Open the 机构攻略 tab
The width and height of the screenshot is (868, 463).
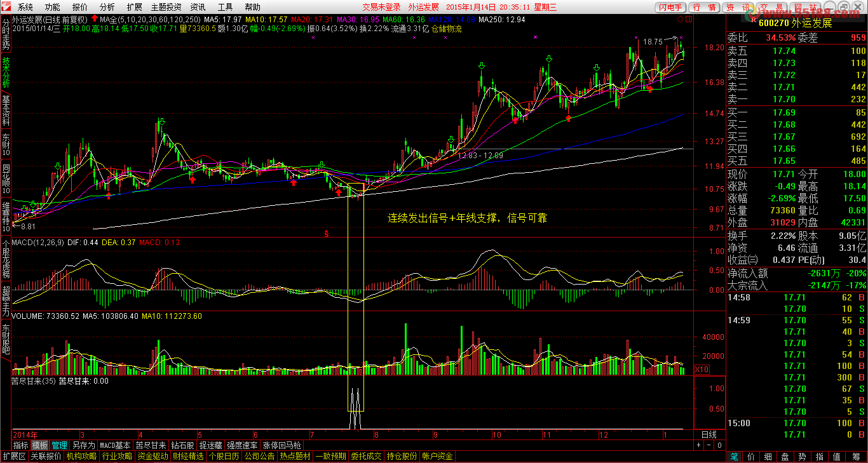coord(82,456)
